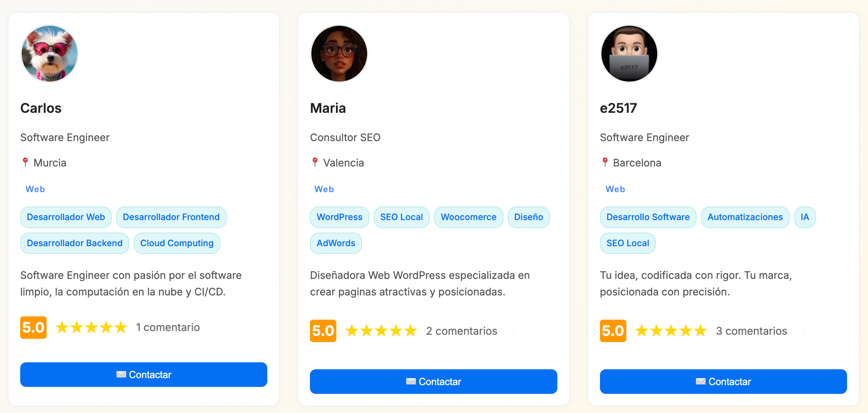Click the envelope icon on Carlos's Contactar button
The width and height of the screenshot is (868, 413).
coord(122,374)
